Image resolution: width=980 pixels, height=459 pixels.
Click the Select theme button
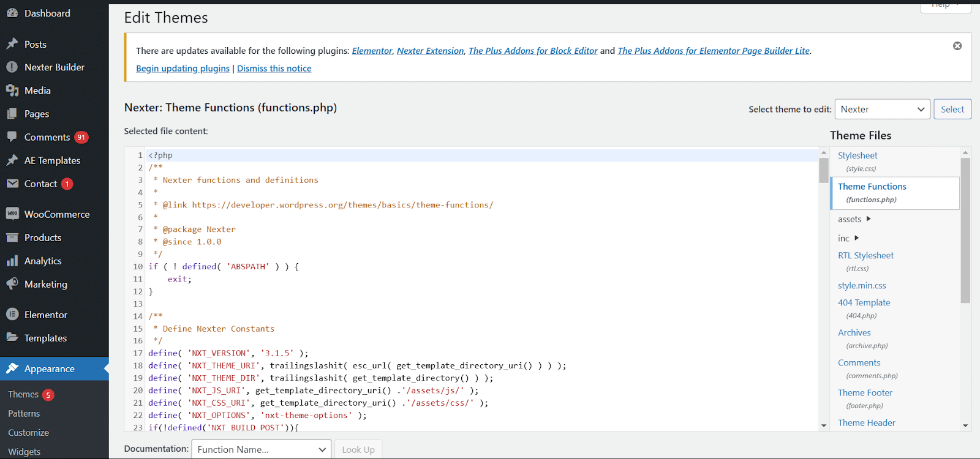[x=952, y=109]
